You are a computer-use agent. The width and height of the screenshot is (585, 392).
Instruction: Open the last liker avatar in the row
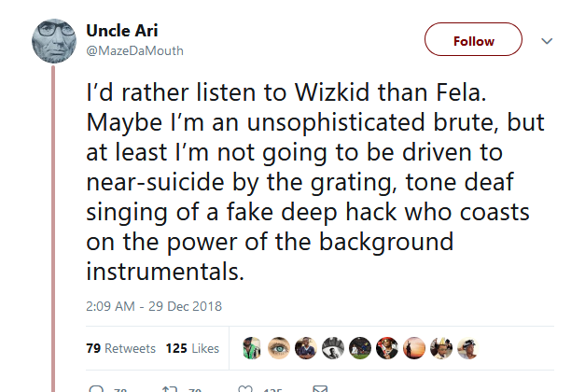467,348
